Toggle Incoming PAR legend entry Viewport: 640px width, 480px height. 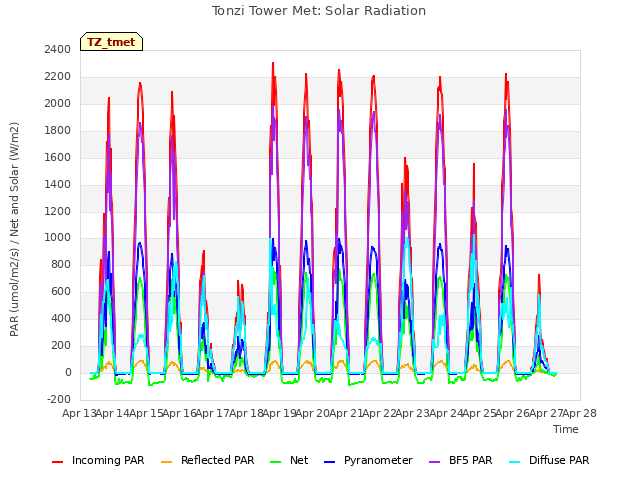[x=98, y=460]
